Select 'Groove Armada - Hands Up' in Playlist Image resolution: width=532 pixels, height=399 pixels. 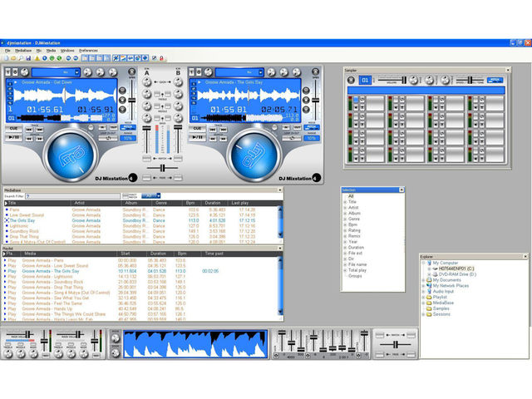coord(140,308)
